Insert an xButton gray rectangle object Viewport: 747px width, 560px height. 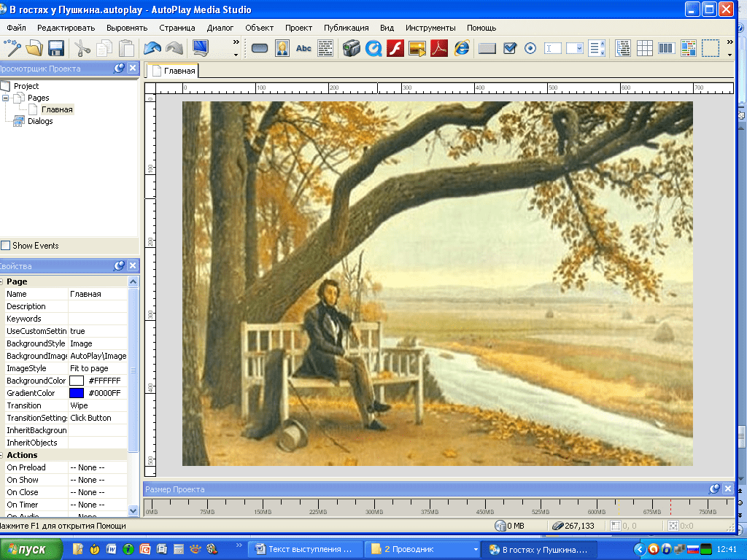tap(487, 48)
